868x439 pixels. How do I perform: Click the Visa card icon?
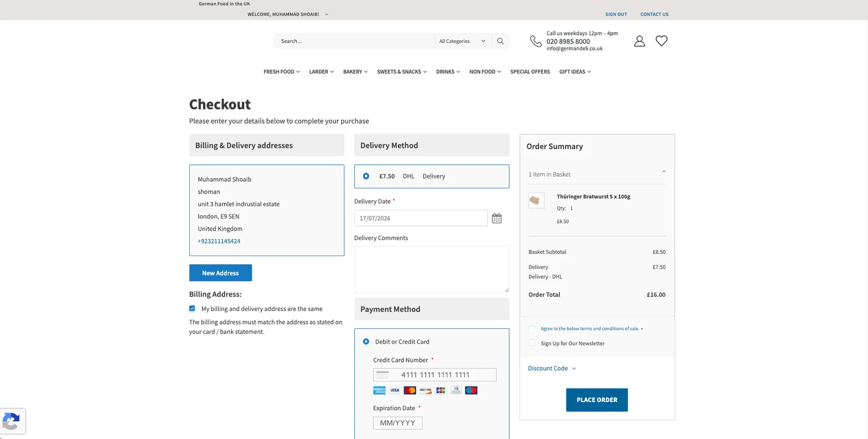coord(394,390)
